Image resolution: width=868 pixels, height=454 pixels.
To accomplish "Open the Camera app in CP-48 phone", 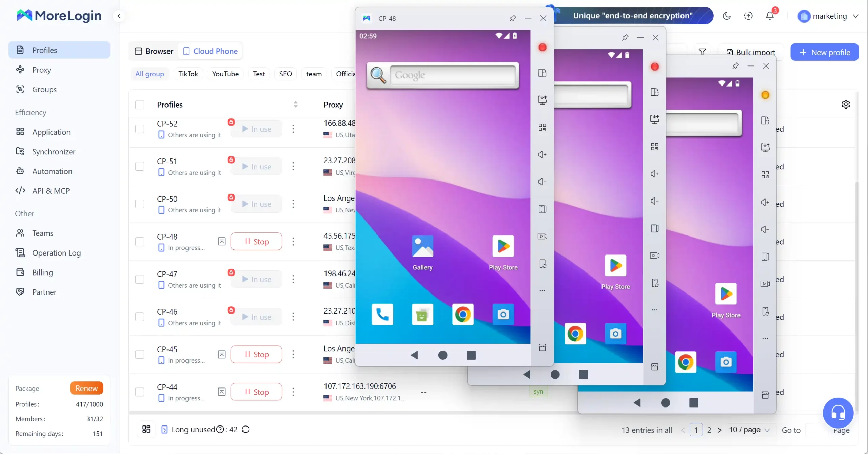I will [x=503, y=315].
